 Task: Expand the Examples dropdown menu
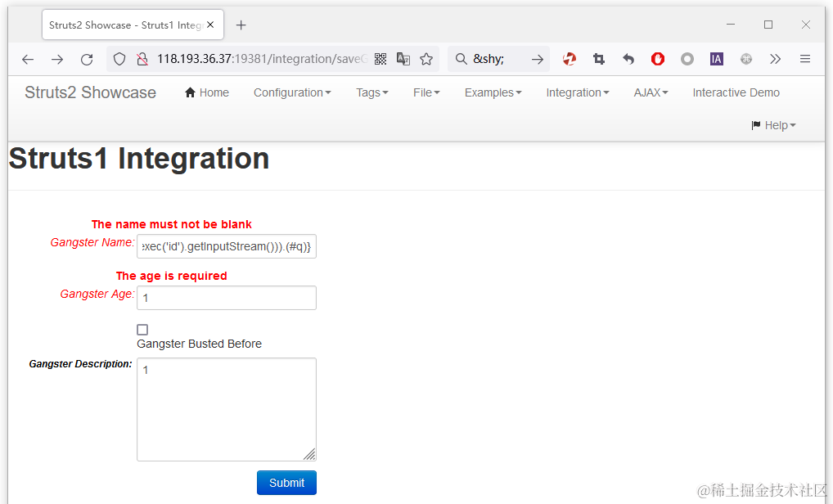pyautogui.click(x=493, y=92)
